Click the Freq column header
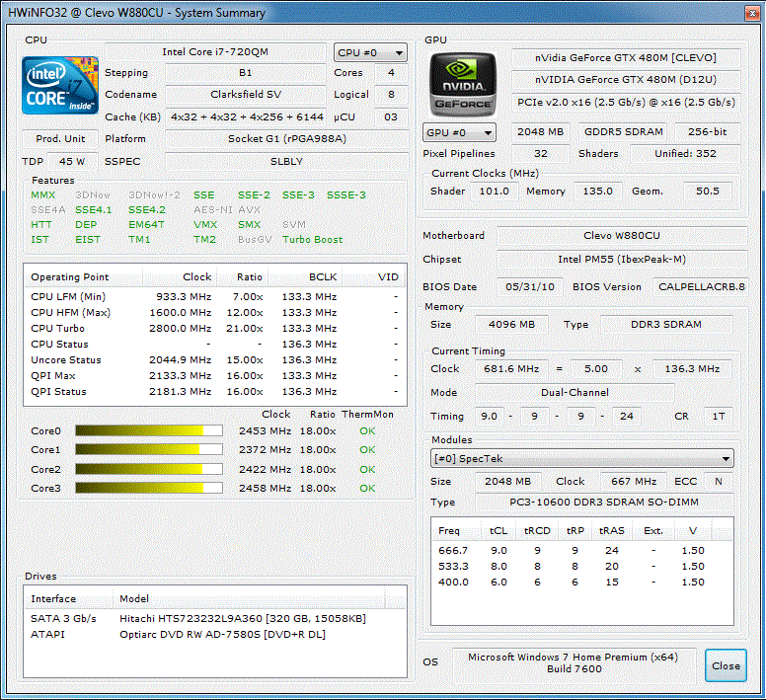Image resolution: width=766 pixels, height=700 pixels. (x=457, y=531)
